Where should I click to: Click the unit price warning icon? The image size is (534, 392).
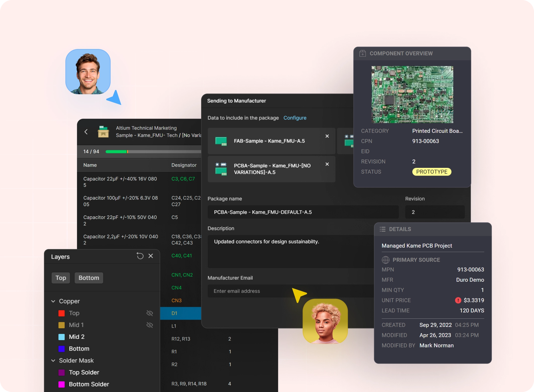(458, 300)
